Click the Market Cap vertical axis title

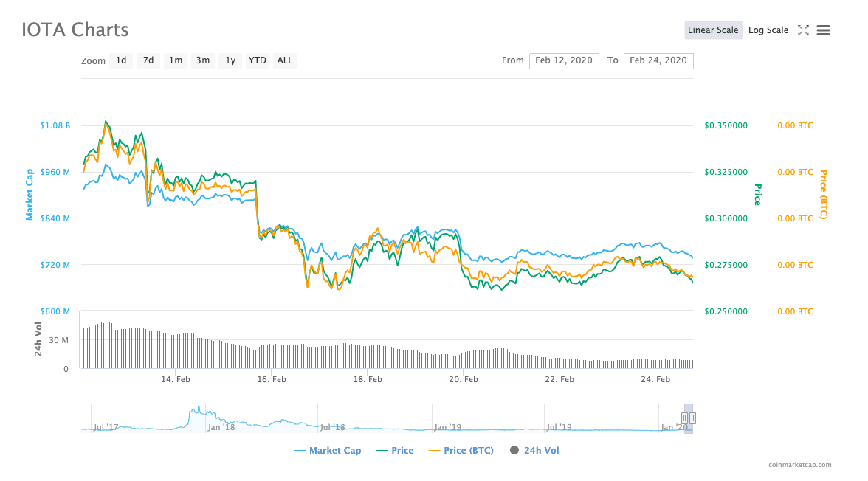coord(30,195)
